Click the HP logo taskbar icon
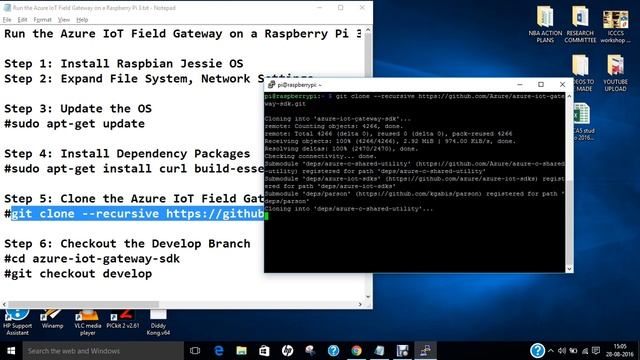 [x=287, y=351]
